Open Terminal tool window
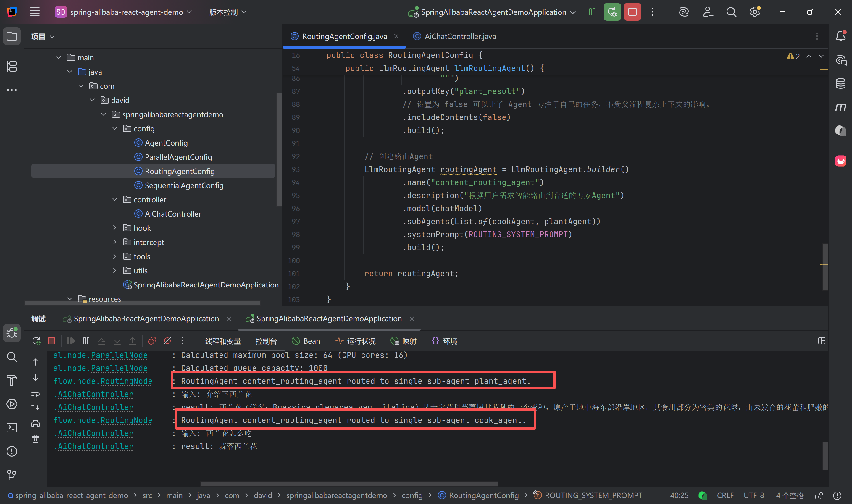 click(x=12, y=428)
